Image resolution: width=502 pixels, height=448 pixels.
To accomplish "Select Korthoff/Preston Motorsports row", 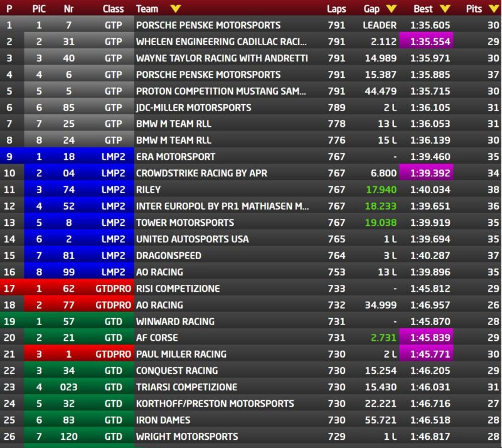I will 251,403.
